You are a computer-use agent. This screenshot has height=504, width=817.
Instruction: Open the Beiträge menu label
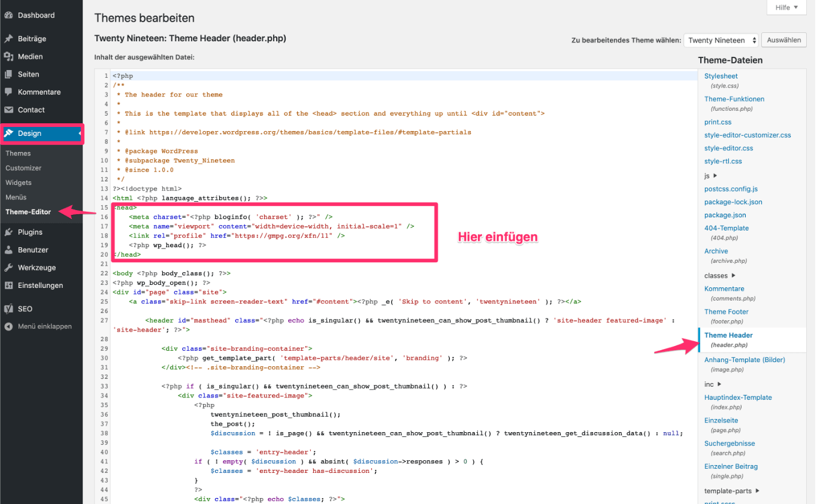point(32,39)
